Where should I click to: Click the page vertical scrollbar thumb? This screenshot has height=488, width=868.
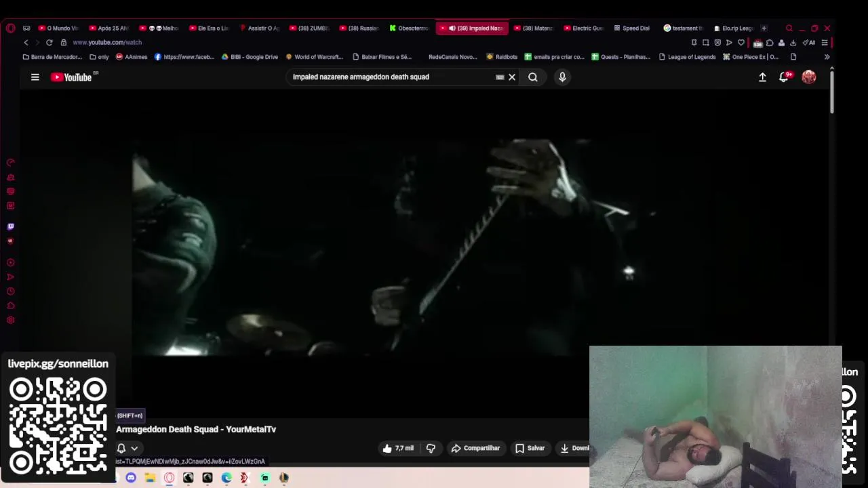coord(831,91)
